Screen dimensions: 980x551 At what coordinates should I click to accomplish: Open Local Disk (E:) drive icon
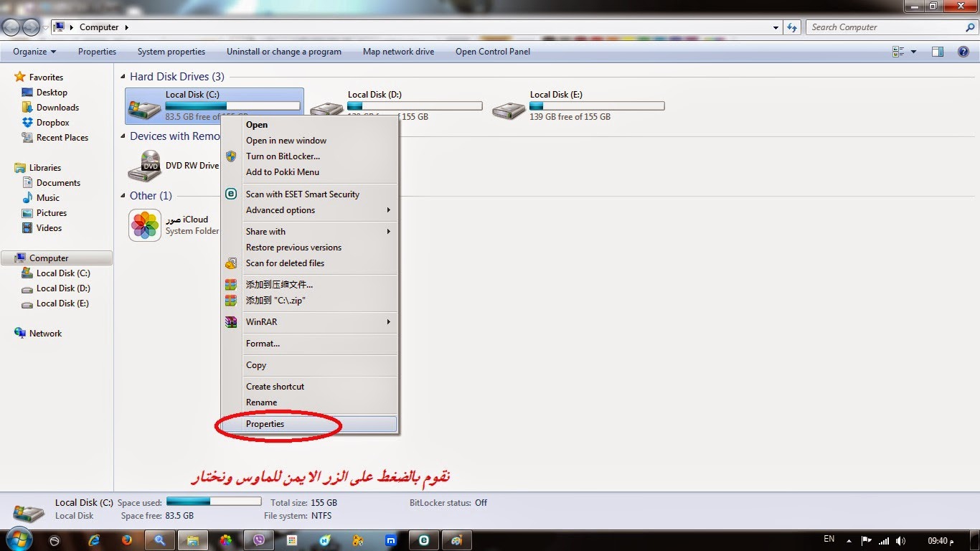[509, 109]
